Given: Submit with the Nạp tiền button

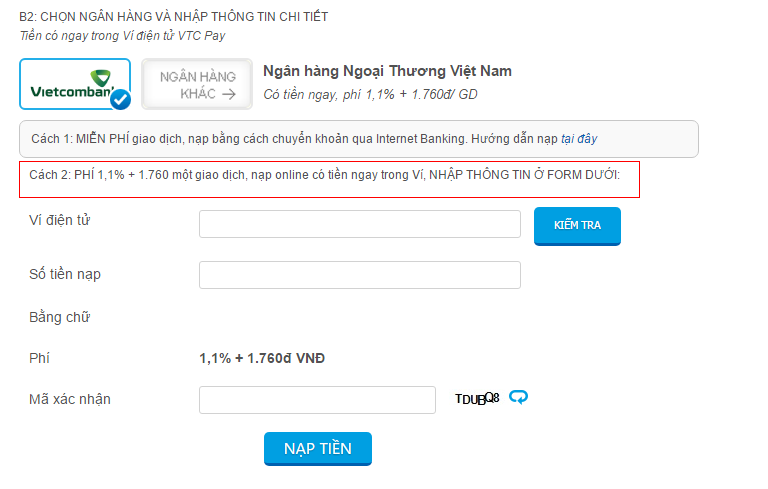Looking at the screenshot, I should [x=318, y=448].
